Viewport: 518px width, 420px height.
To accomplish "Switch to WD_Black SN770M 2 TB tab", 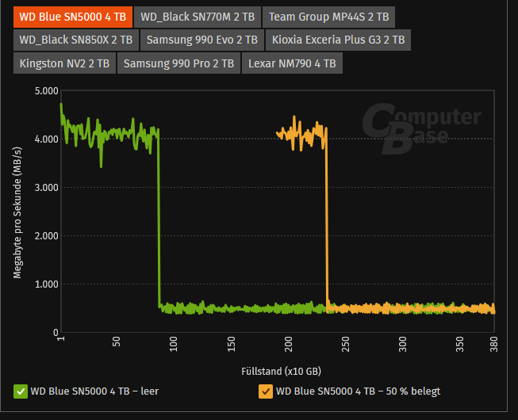I will (x=198, y=17).
